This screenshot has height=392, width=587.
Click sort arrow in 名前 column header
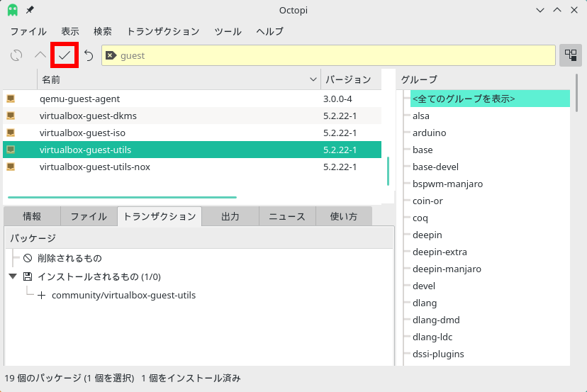[x=313, y=79]
